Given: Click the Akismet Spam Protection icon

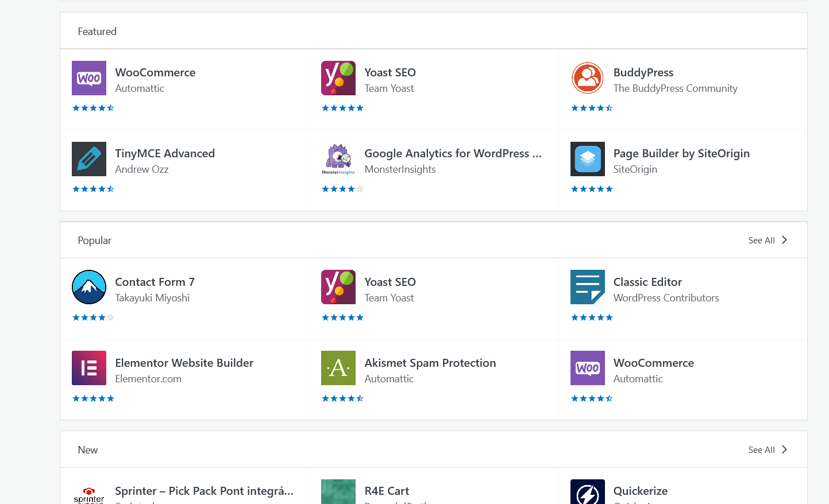Looking at the screenshot, I should tap(338, 368).
